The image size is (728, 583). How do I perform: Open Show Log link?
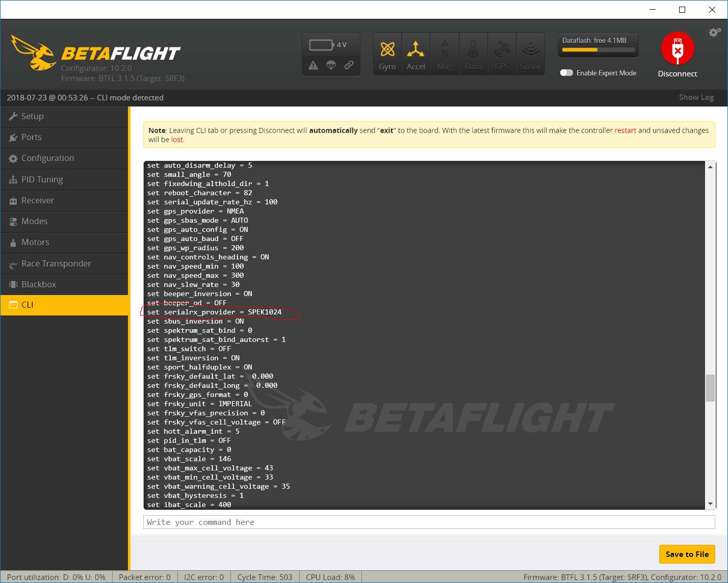click(696, 97)
